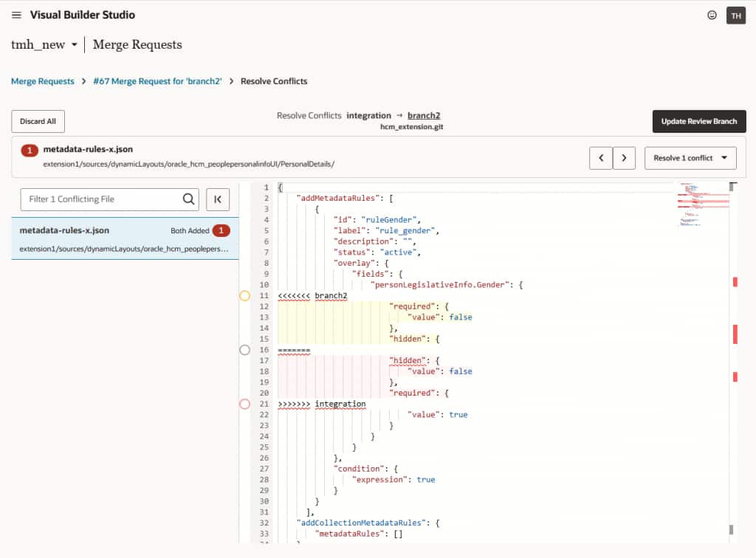Open the branch2 branch link

[x=424, y=115]
